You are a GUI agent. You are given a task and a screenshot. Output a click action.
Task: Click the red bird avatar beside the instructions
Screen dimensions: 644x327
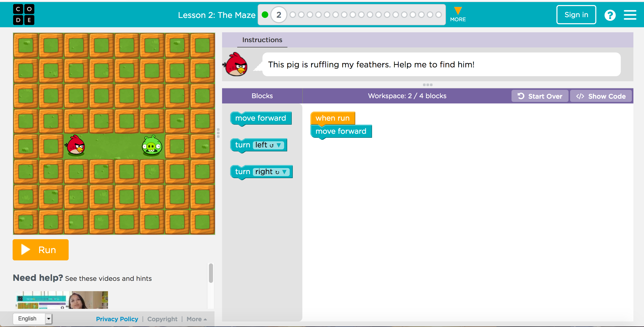(235, 64)
